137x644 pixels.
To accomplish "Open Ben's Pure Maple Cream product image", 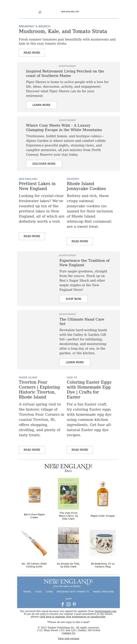I will [34, 494].
